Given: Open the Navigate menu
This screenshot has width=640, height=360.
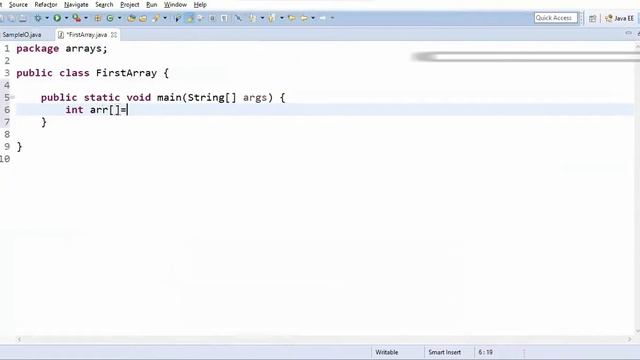Looking at the screenshot, I should click(x=76, y=4).
